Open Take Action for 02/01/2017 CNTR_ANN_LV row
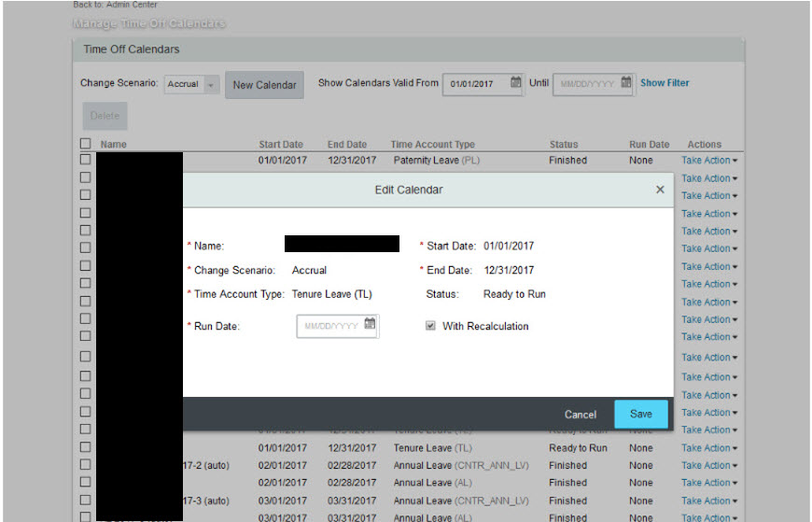Viewport: 812px width, 522px height. click(709, 465)
